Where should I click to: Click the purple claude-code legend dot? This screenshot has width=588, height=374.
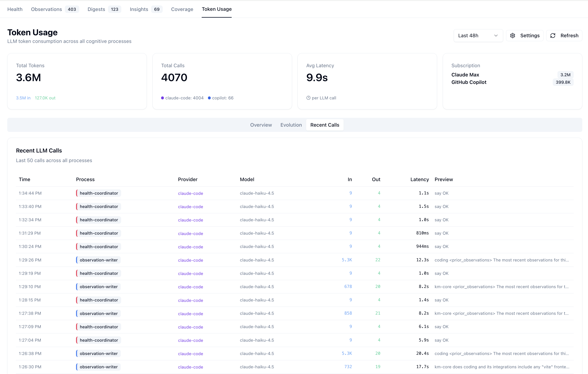[162, 98]
